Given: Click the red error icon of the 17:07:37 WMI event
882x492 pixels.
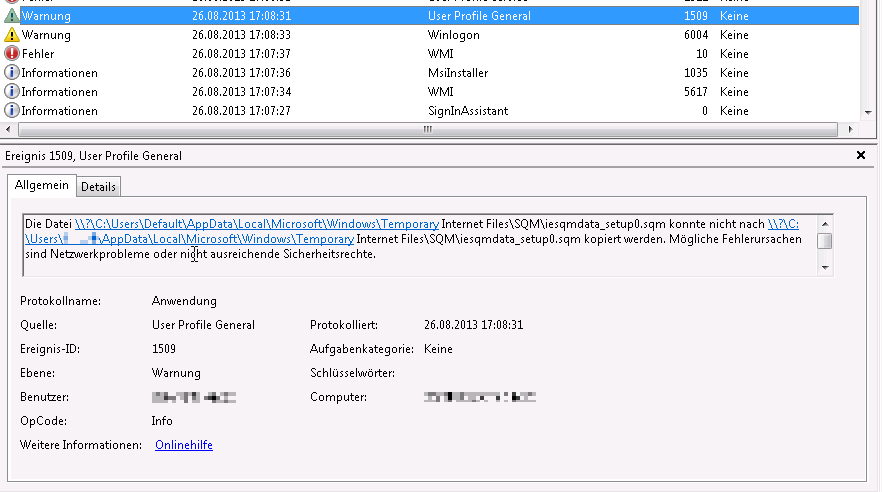Looking at the screenshot, I should pos(12,54).
